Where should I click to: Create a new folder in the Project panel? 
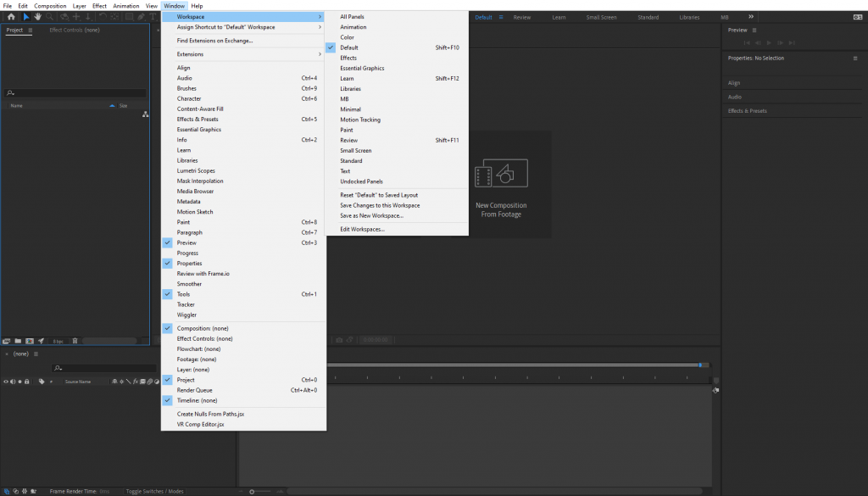(x=18, y=341)
